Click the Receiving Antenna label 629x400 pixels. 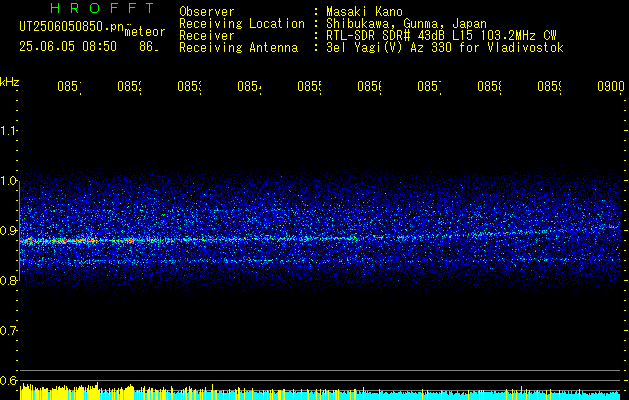[x=239, y=48]
